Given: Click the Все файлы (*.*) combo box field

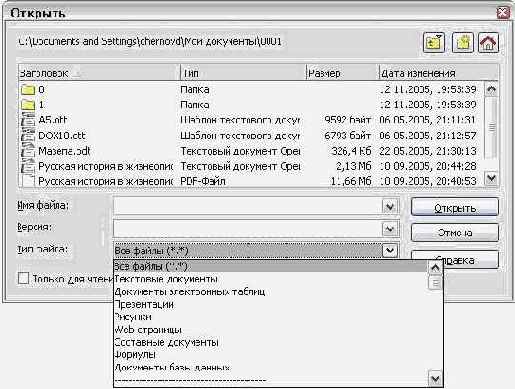Looking at the screenshot, I should (248, 250).
